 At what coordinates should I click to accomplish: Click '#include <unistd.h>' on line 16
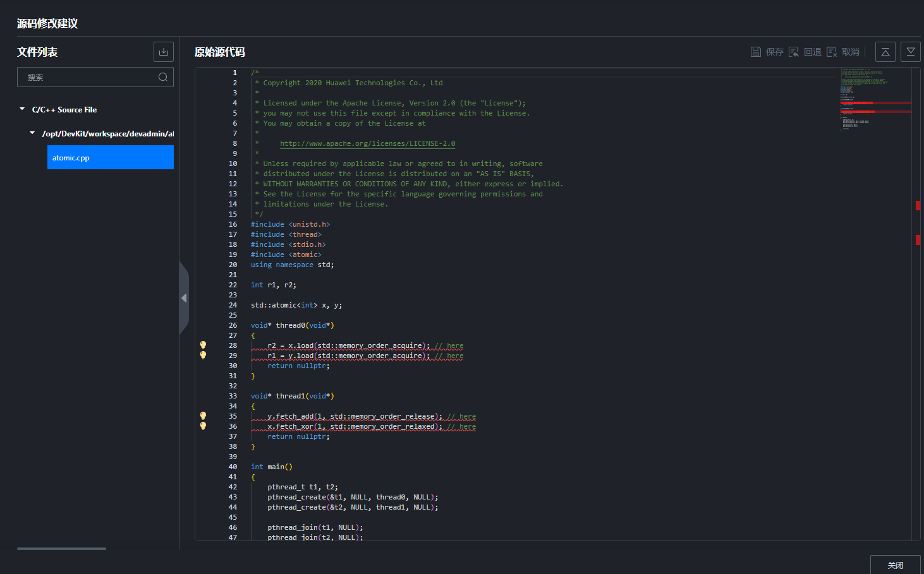click(290, 224)
